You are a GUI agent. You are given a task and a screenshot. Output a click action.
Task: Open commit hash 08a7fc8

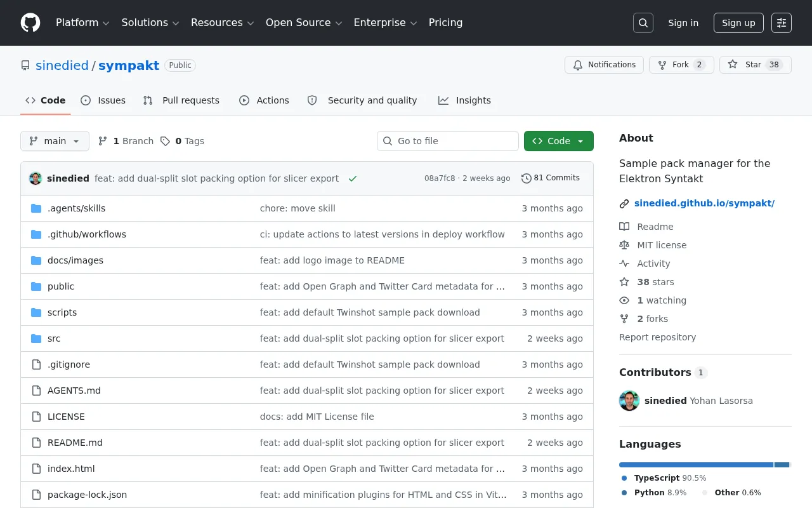click(x=440, y=178)
